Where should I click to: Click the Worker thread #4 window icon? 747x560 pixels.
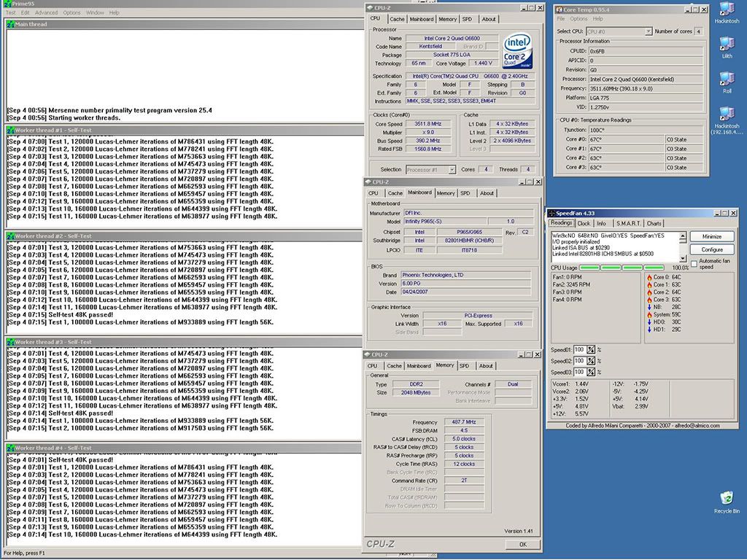[x=10, y=448]
